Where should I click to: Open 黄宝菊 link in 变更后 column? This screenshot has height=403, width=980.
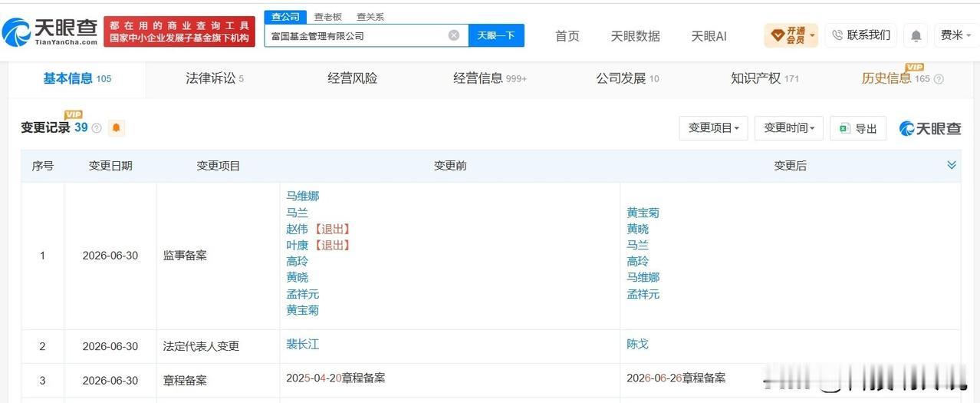(643, 213)
